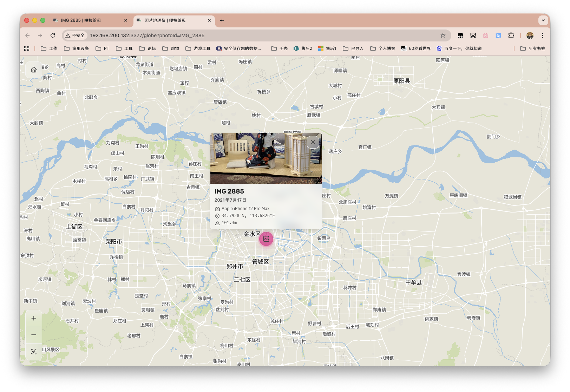Open the browser extensions puzzle icon
This screenshot has width=570, height=392.
point(511,35)
